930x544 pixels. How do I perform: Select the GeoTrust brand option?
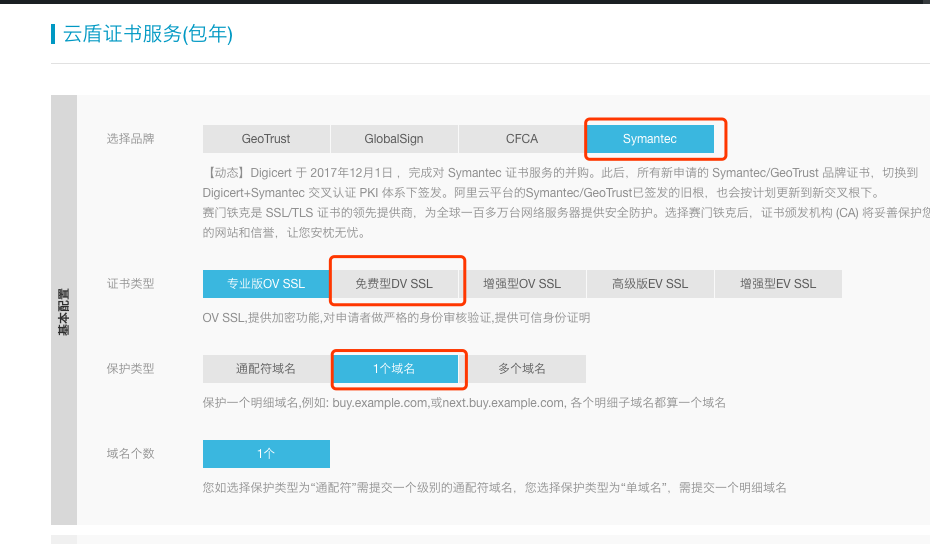point(266,139)
